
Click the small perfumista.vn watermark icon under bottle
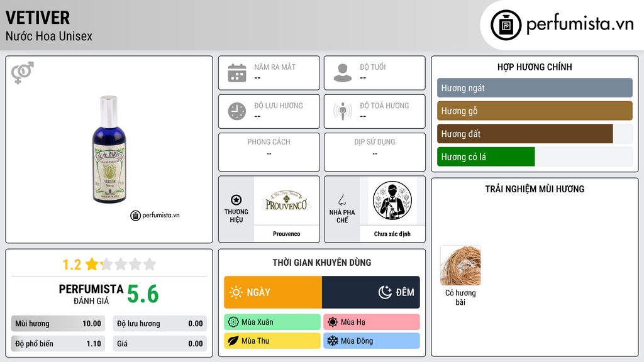point(136,216)
